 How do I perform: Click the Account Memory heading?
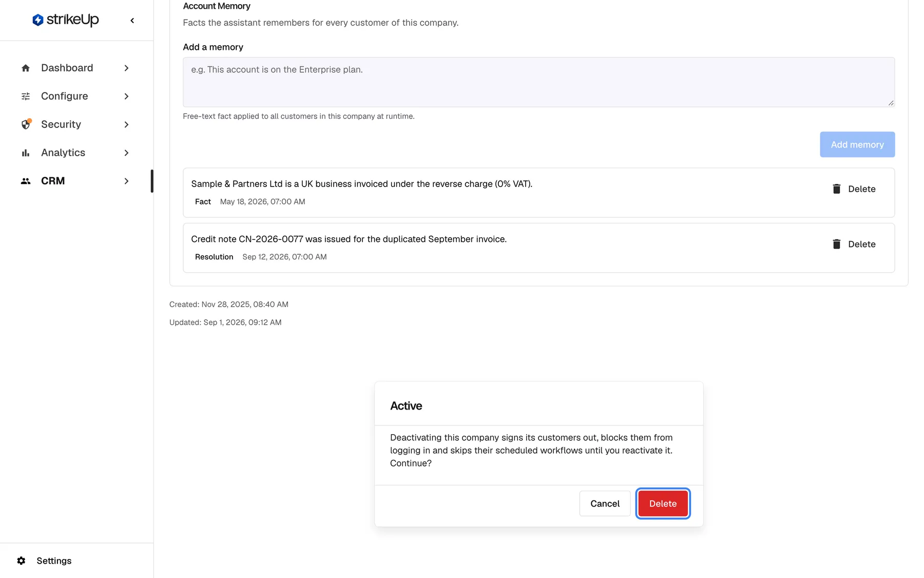tap(217, 6)
